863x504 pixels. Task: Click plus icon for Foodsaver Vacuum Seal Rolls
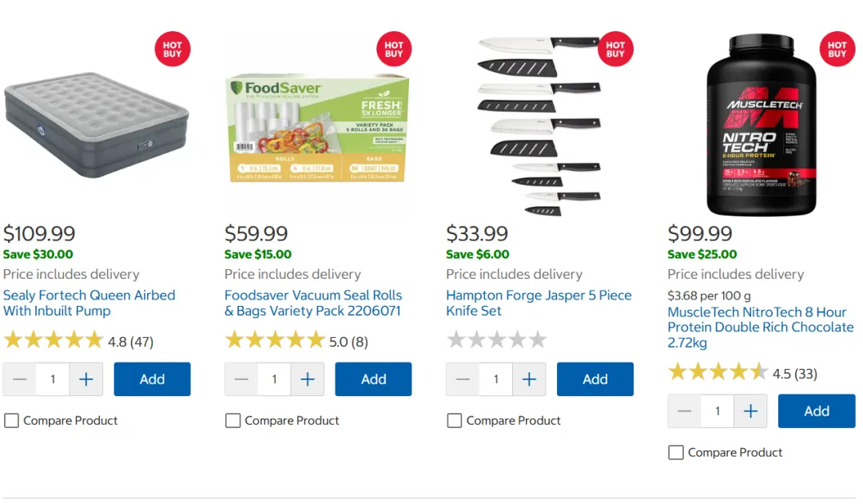point(307,379)
